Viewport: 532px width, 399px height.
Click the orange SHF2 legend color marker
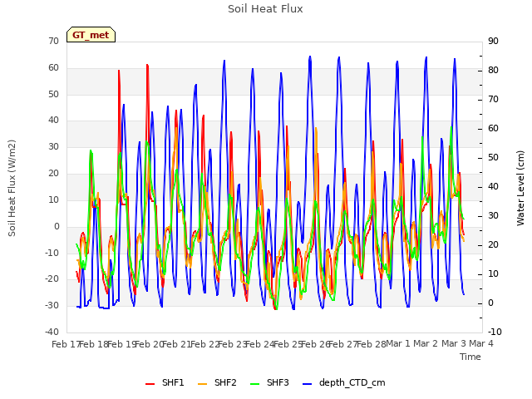click(202, 384)
